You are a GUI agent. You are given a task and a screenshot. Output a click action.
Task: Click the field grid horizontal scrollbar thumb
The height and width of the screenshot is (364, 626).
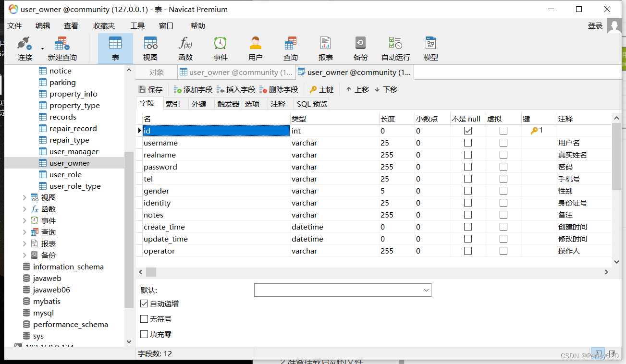(x=151, y=272)
